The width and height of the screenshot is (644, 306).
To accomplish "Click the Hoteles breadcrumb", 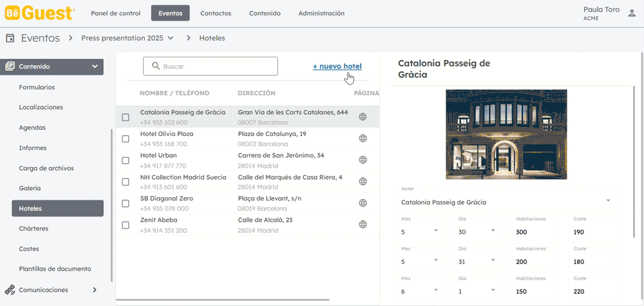I will [x=212, y=38].
